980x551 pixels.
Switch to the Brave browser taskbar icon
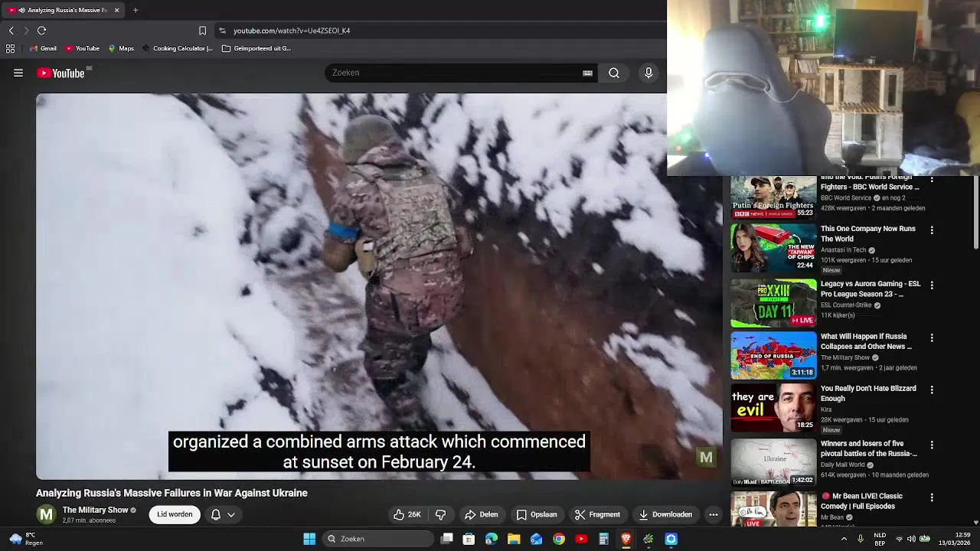pyautogui.click(x=626, y=539)
